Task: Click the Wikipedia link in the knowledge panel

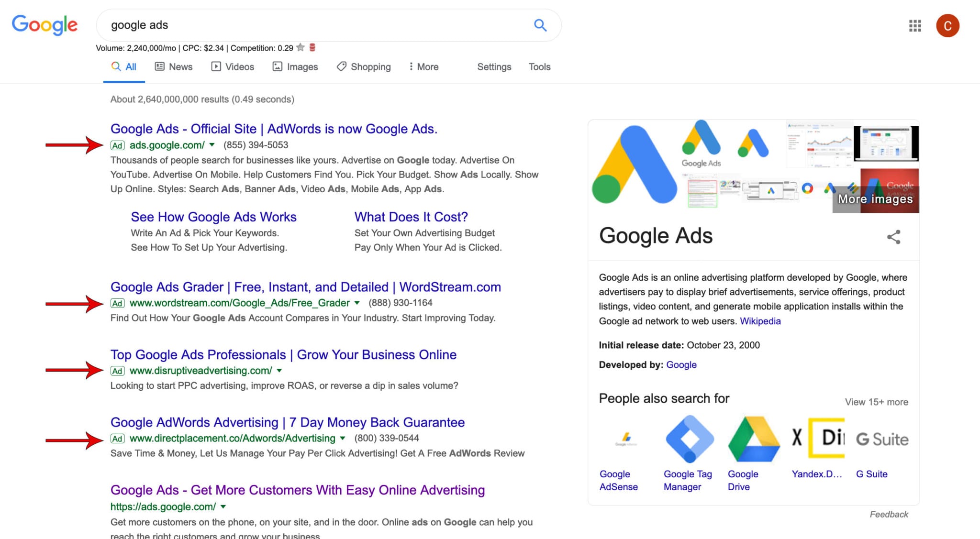Action: 760,321
